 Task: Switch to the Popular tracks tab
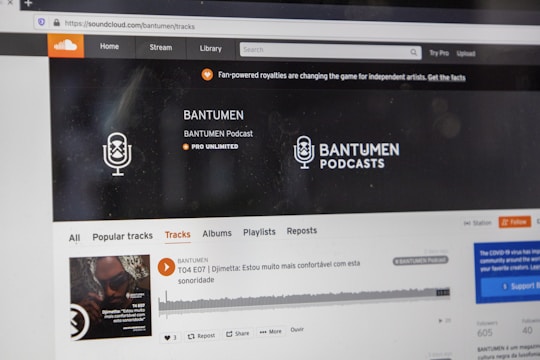(123, 236)
